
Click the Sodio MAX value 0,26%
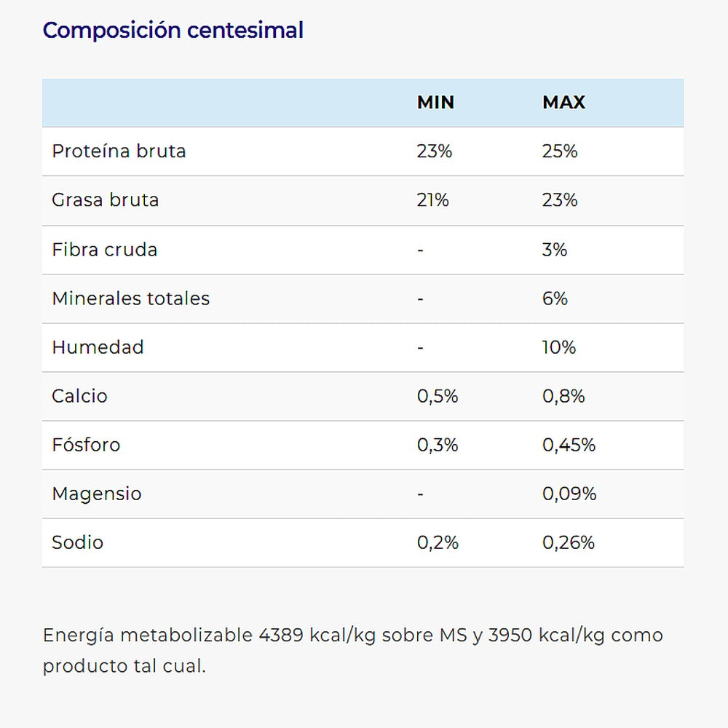click(569, 542)
